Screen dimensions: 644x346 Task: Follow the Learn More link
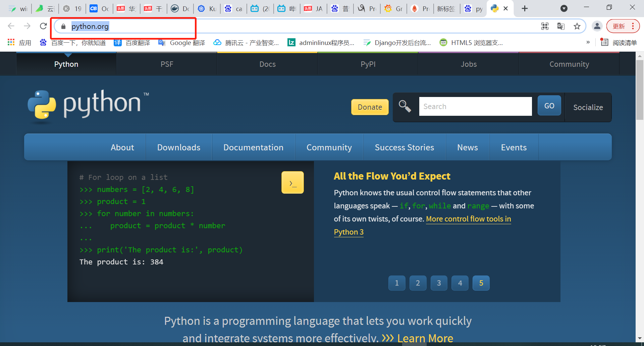pyautogui.click(x=425, y=338)
